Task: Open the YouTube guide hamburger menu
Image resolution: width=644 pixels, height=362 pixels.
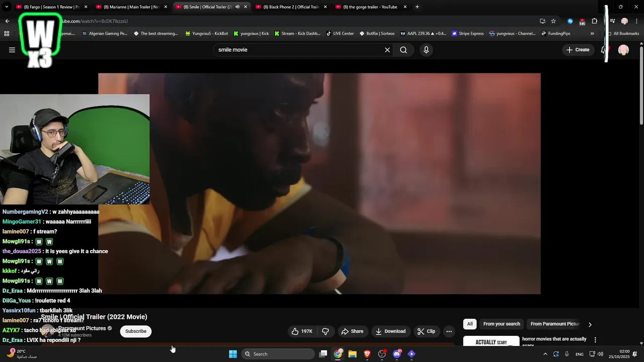Action: click(12, 50)
